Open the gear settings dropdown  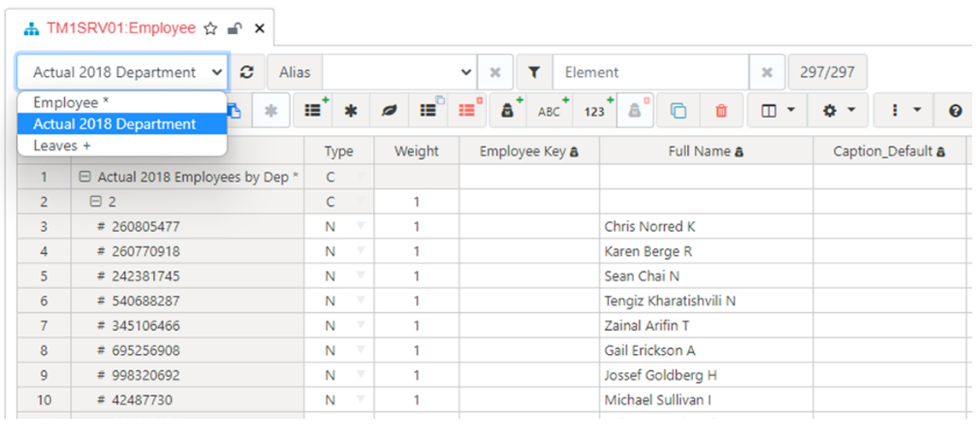[x=839, y=111]
